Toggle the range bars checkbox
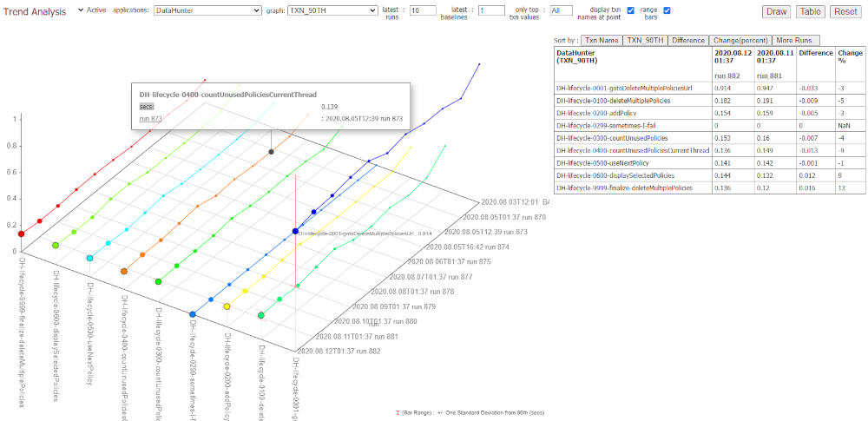The width and height of the screenshot is (868, 421). (667, 10)
